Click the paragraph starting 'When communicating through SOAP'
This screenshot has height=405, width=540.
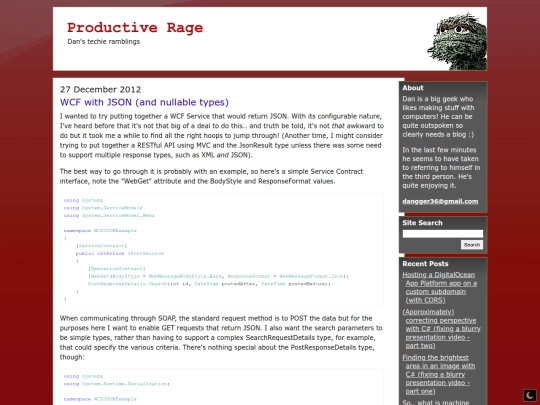coord(221,338)
